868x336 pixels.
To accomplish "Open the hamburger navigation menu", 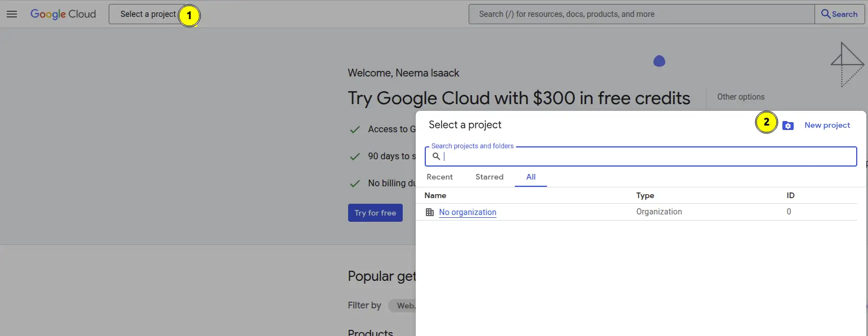I will [x=12, y=14].
